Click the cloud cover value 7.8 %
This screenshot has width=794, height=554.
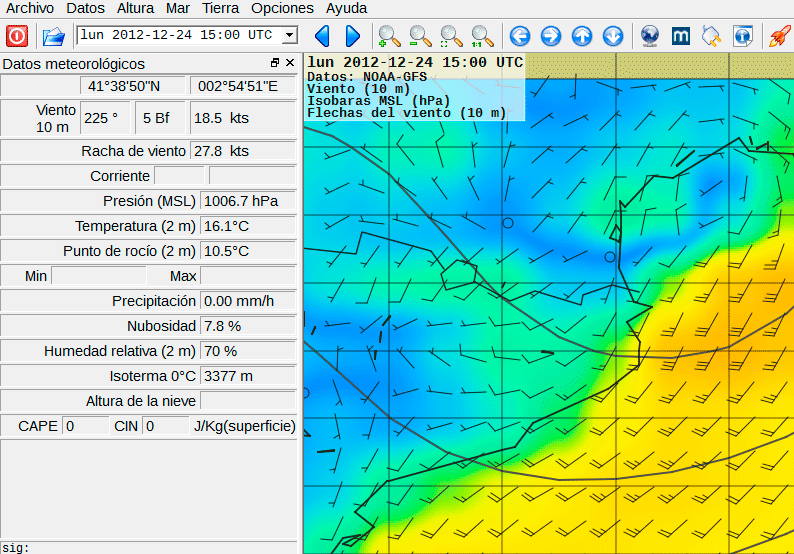click(248, 326)
